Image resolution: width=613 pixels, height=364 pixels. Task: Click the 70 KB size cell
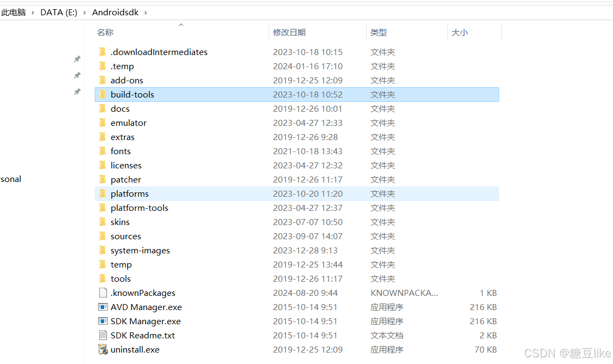(x=485, y=349)
